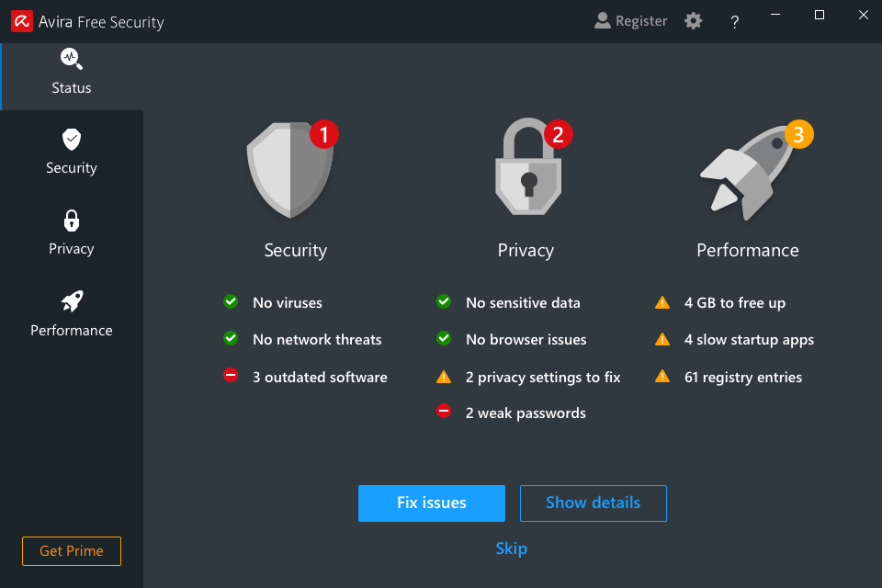Minimize the Avira window
Viewport: 882px width, 588px height.
775,15
